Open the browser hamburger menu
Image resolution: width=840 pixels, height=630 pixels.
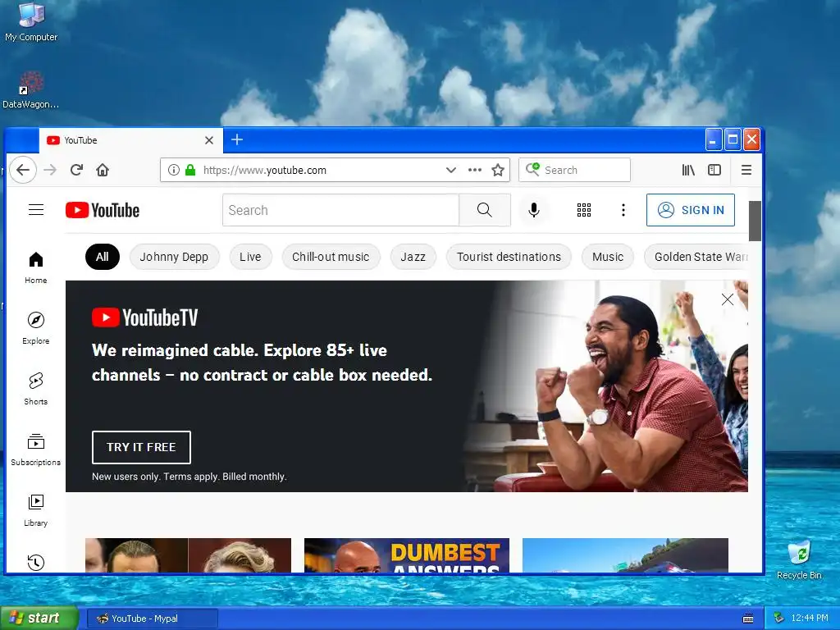point(746,170)
